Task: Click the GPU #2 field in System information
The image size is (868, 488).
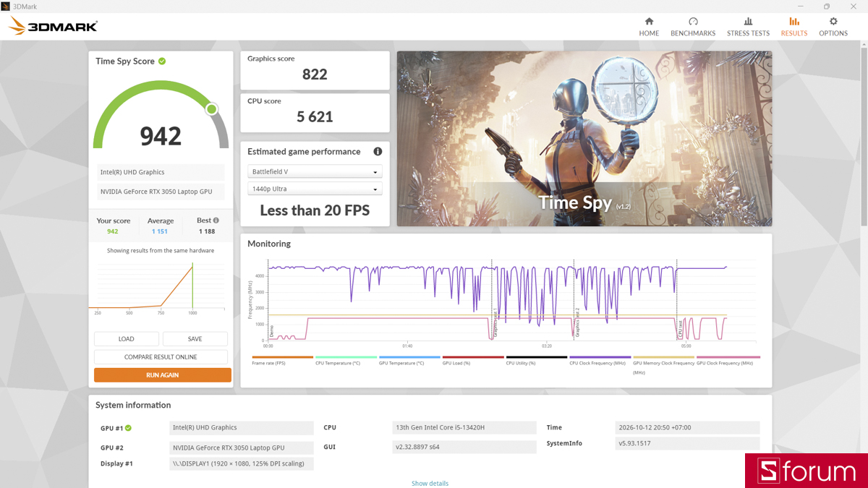Action: click(242, 448)
